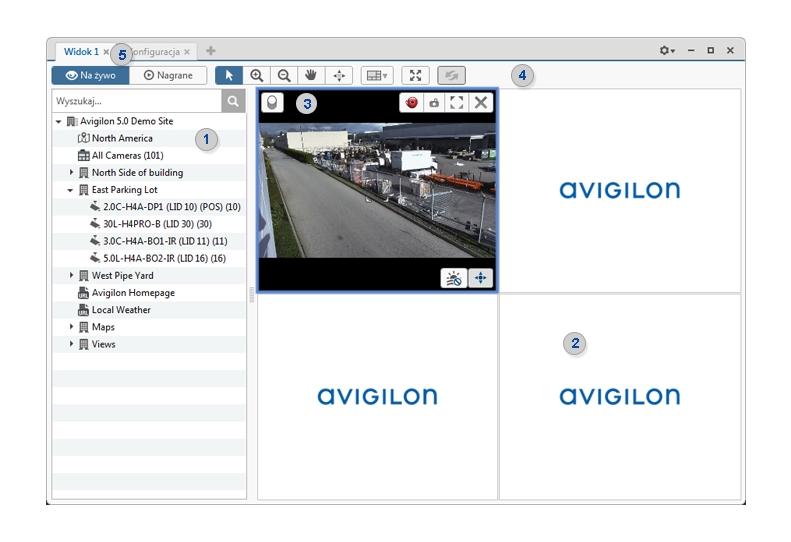Select the pointer arrow tool
This screenshot has height=542, width=791.
229,75
